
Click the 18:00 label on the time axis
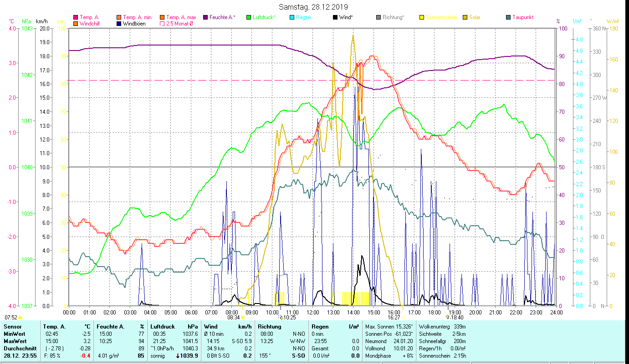[435, 312]
